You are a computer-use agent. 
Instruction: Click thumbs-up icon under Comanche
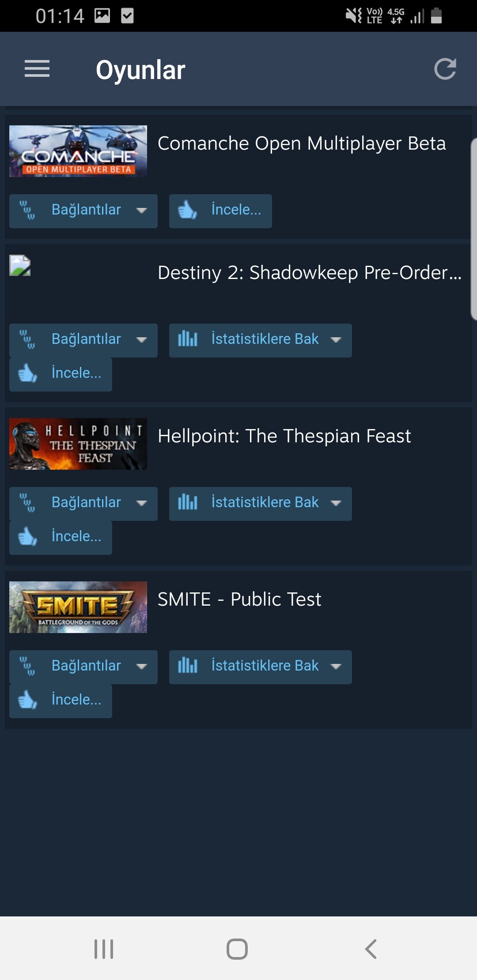[187, 210]
